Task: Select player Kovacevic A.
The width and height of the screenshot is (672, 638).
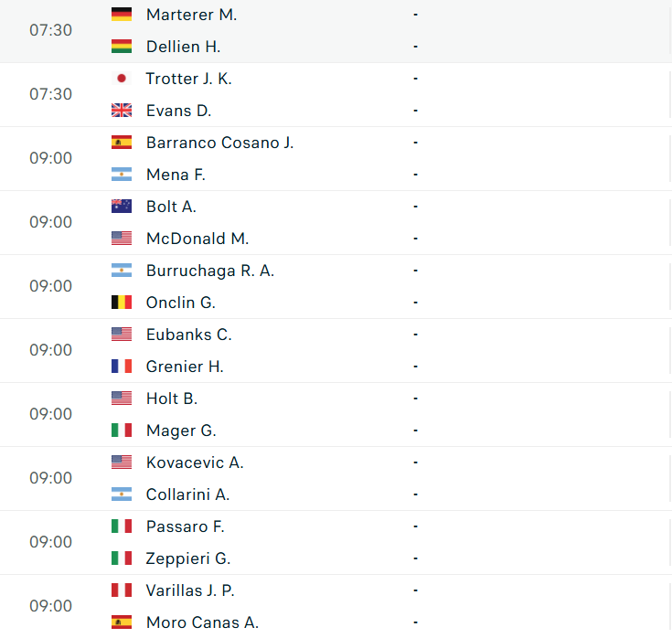Action: tap(194, 463)
